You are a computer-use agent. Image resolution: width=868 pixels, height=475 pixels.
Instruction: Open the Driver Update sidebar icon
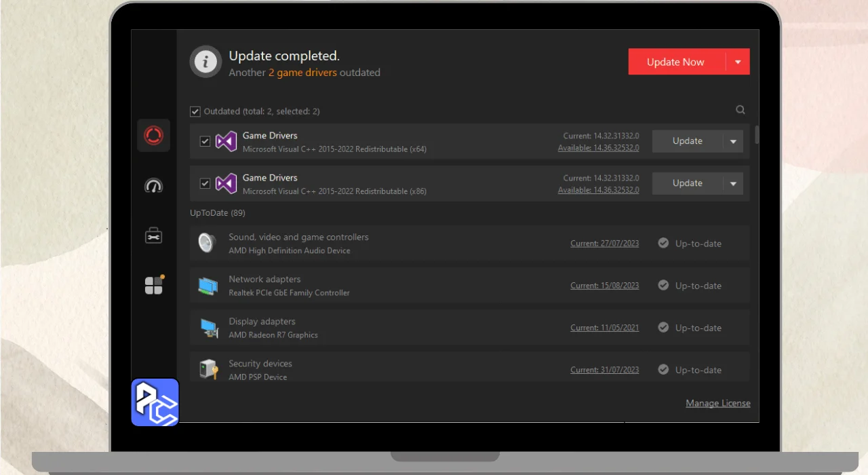(x=153, y=136)
